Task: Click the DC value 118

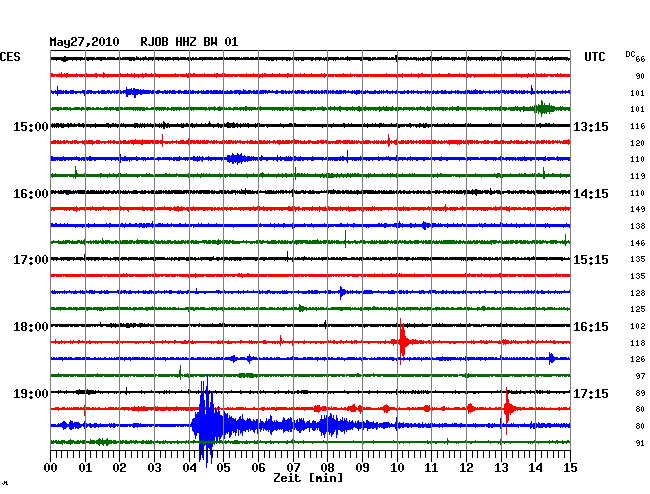Action: [638, 343]
